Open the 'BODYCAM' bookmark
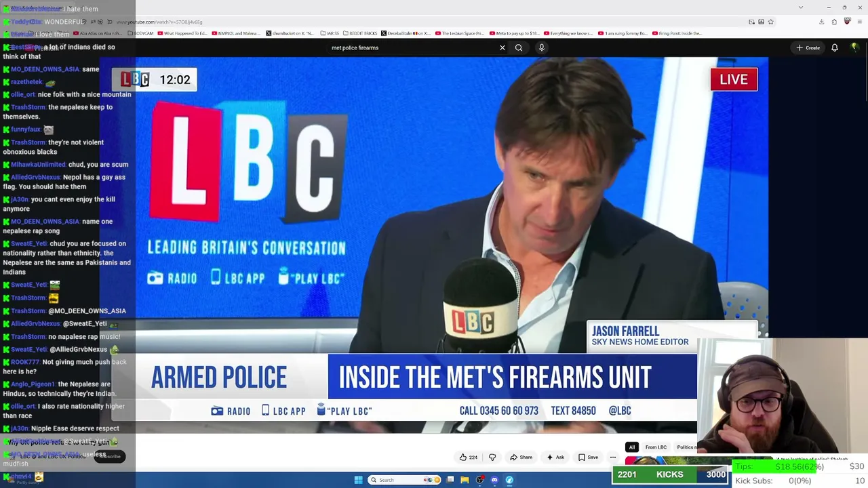Image resolution: width=868 pixels, height=488 pixels. 140,33
